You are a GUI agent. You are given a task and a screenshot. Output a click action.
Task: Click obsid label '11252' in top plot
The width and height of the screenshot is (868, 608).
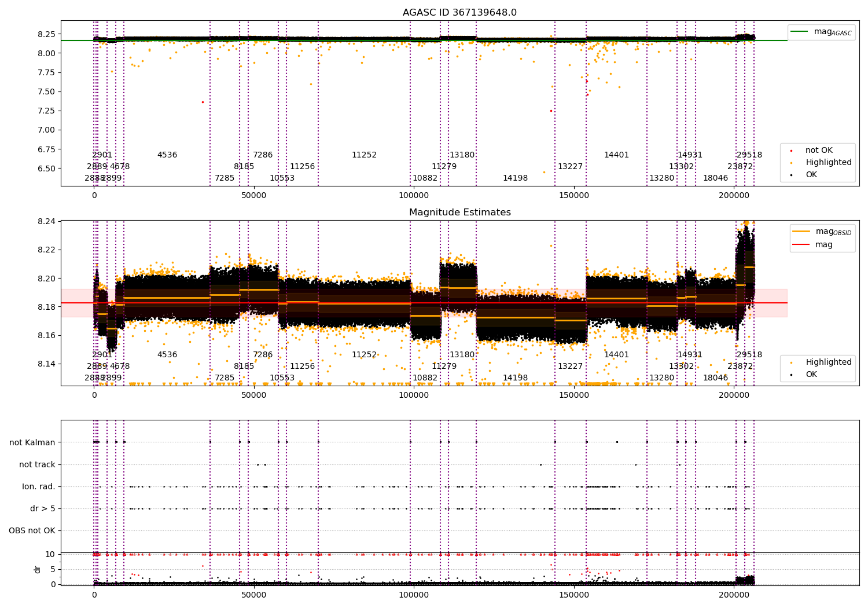364,155
